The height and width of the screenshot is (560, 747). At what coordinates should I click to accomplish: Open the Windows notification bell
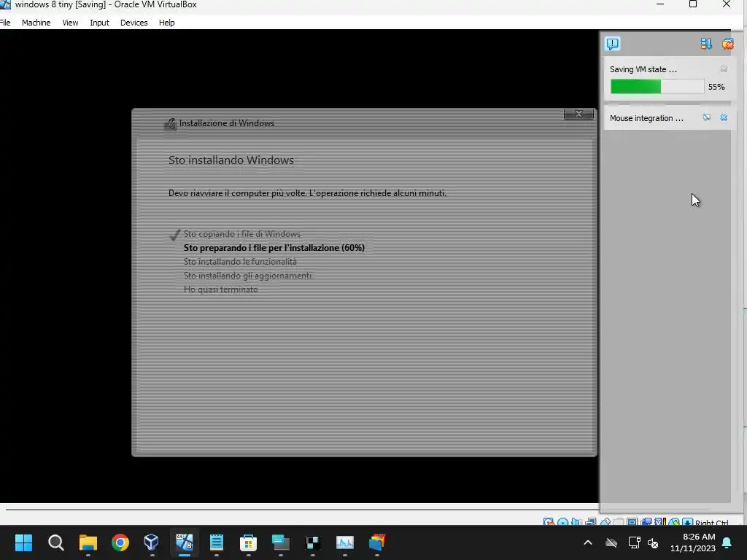pos(727,542)
